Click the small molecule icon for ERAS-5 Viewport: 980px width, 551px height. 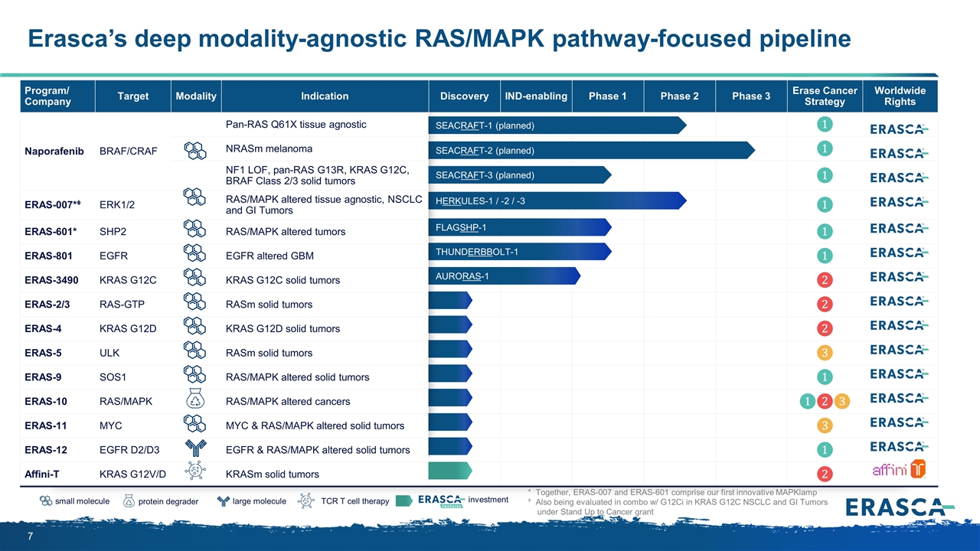tap(196, 351)
